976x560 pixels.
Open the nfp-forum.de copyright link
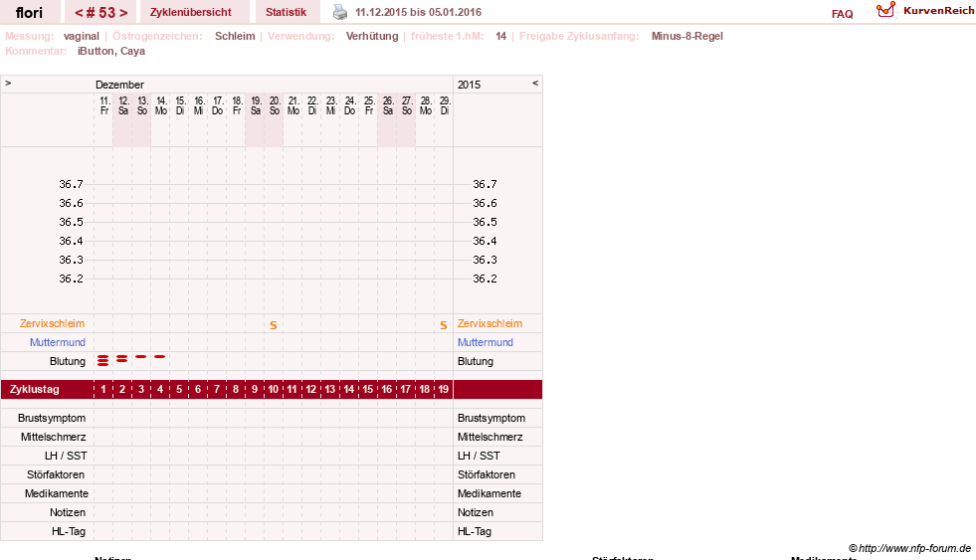click(x=909, y=548)
